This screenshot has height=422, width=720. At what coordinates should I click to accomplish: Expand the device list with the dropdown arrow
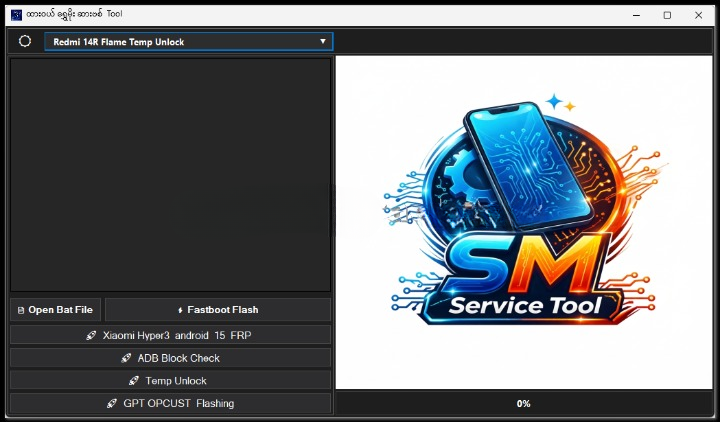322,41
